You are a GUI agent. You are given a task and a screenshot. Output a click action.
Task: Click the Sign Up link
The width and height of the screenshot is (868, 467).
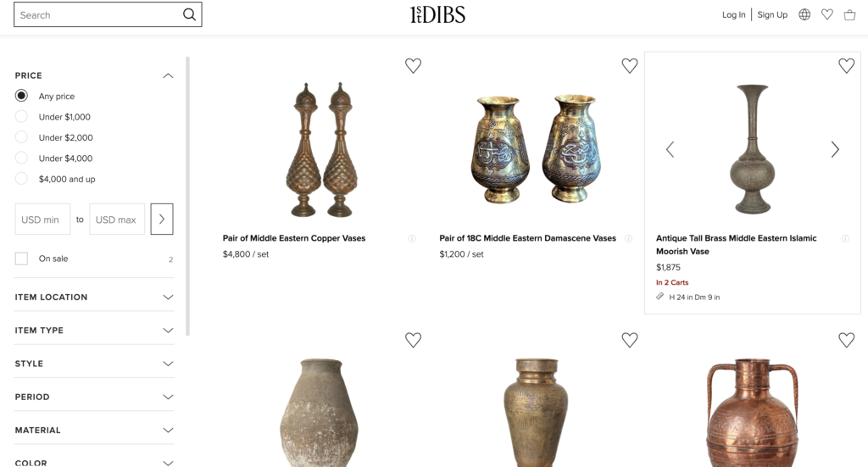pos(772,14)
